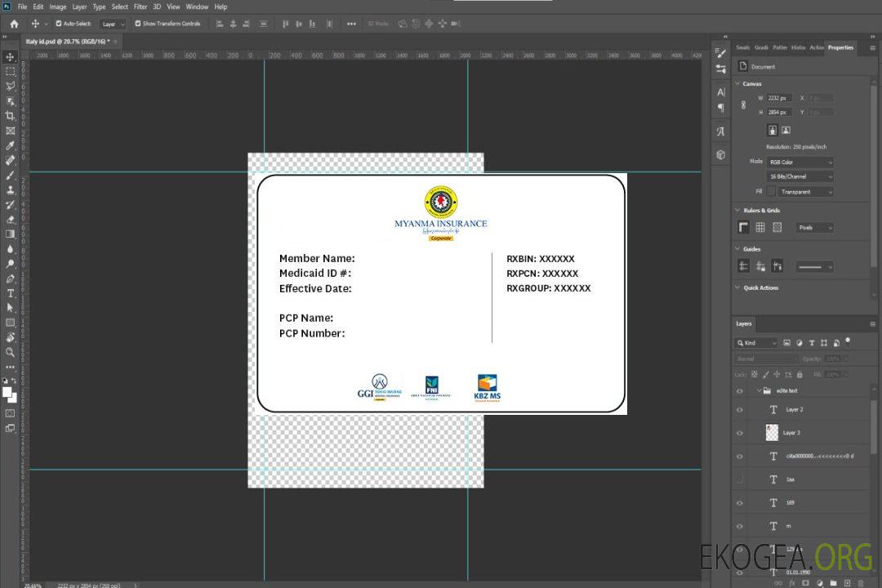Select the Pen tool

point(10,278)
